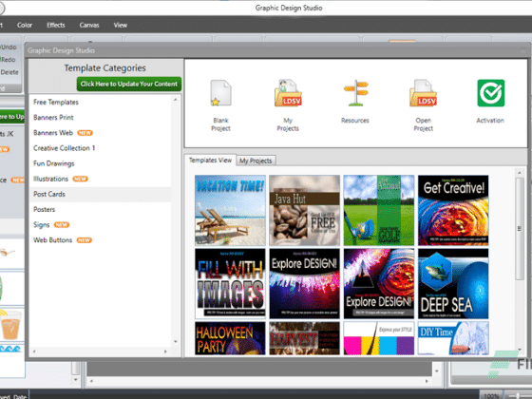The height and width of the screenshot is (399, 532).
Task: Click the green Activation checkmark icon
Action: 490,93
